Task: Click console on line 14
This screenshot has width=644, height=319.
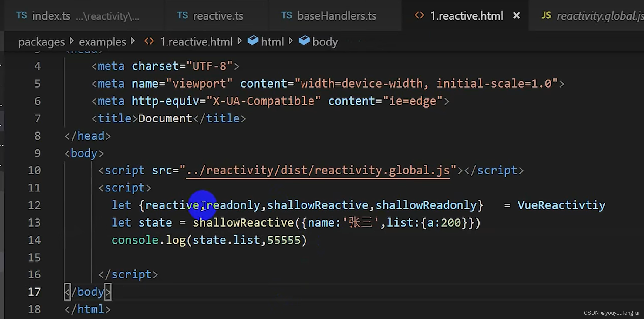Action: [135, 240]
